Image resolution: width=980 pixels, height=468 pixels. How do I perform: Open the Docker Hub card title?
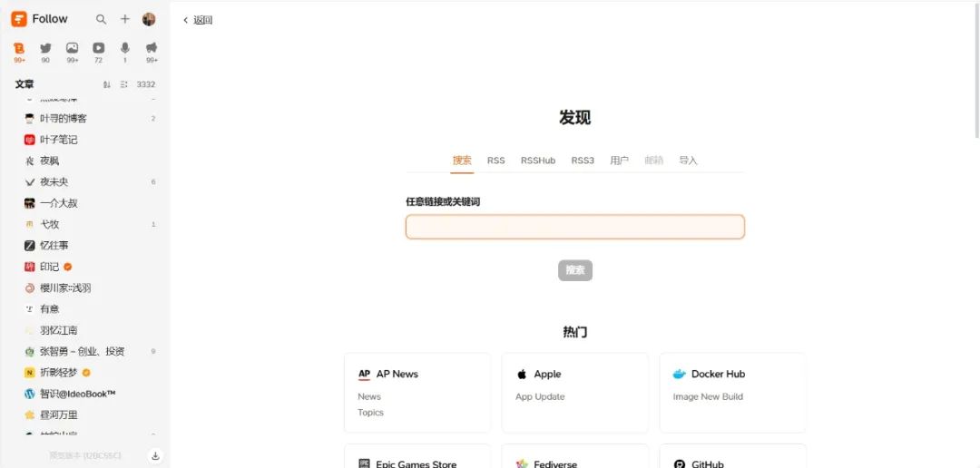718,375
